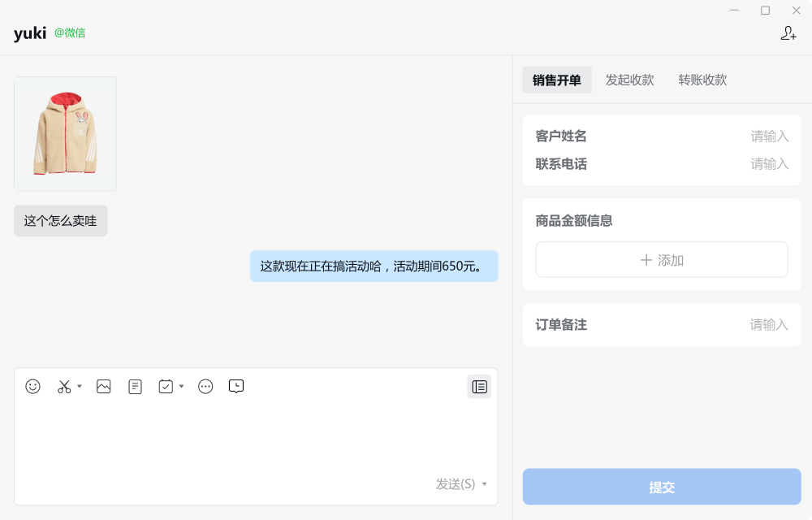The image size is (812, 520).
Task: Click the yuki contact name
Action: [x=30, y=33]
